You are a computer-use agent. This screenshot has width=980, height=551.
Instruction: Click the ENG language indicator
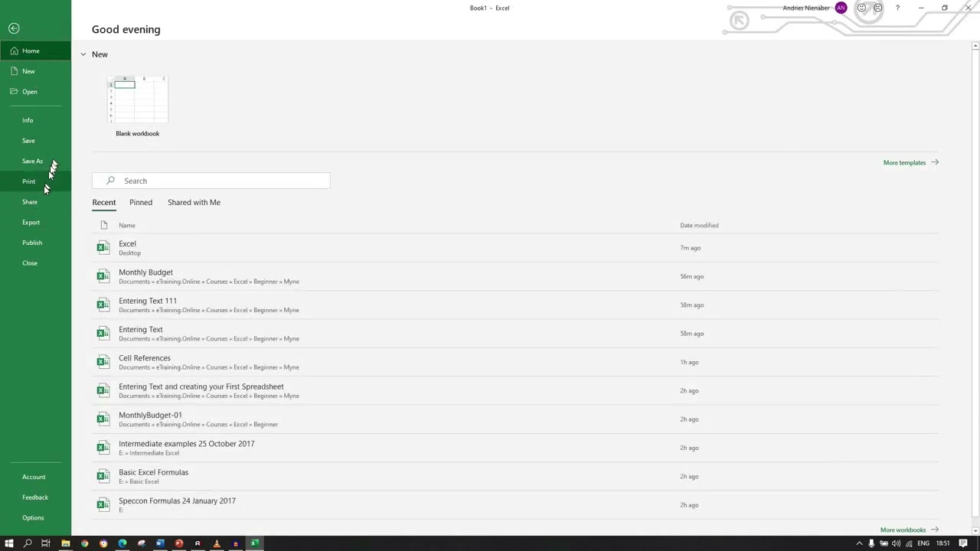923,543
